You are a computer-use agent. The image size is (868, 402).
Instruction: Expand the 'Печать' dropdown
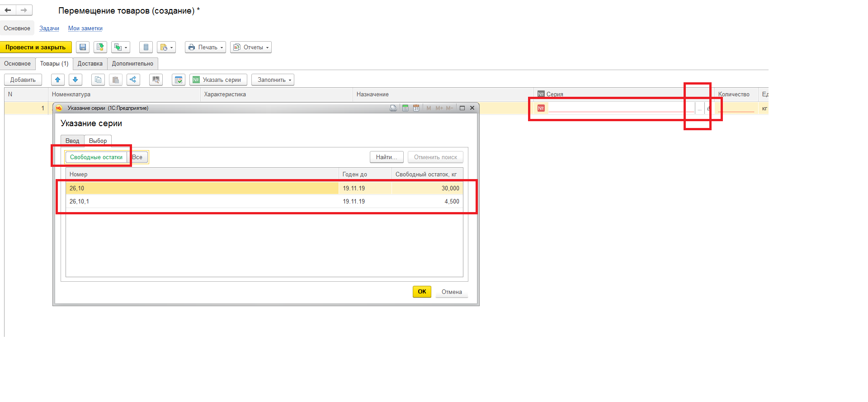(x=205, y=47)
